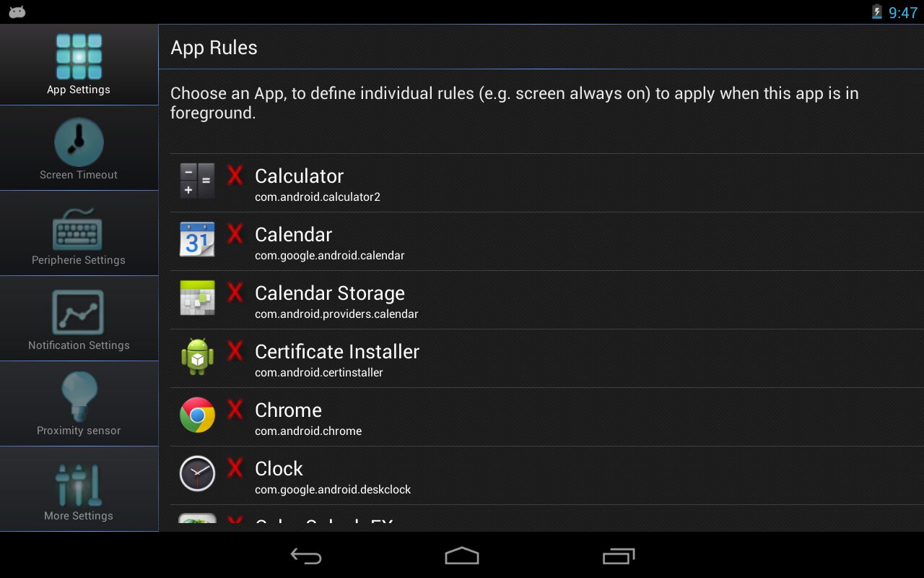
Task: Tap the Android back navigation button
Action: click(x=306, y=556)
